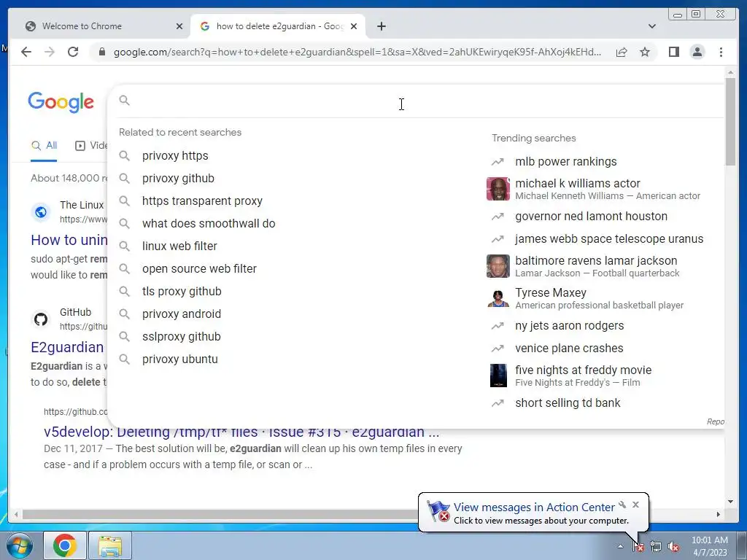Click the vertical page scrollbar thumb

tap(730, 122)
